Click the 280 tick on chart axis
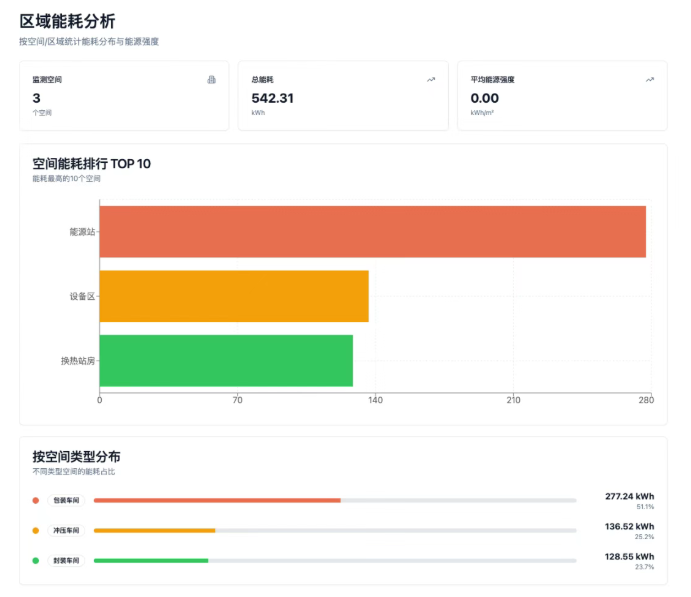The height and width of the screenshot is (597, 691). [646, 400]
